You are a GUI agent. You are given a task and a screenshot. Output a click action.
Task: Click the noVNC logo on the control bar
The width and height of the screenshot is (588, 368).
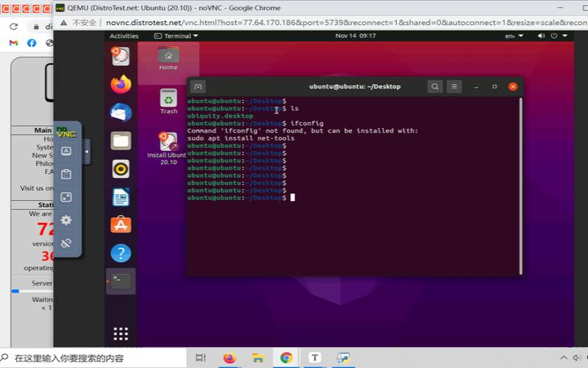pyautogui.click(x=66, y=132)
